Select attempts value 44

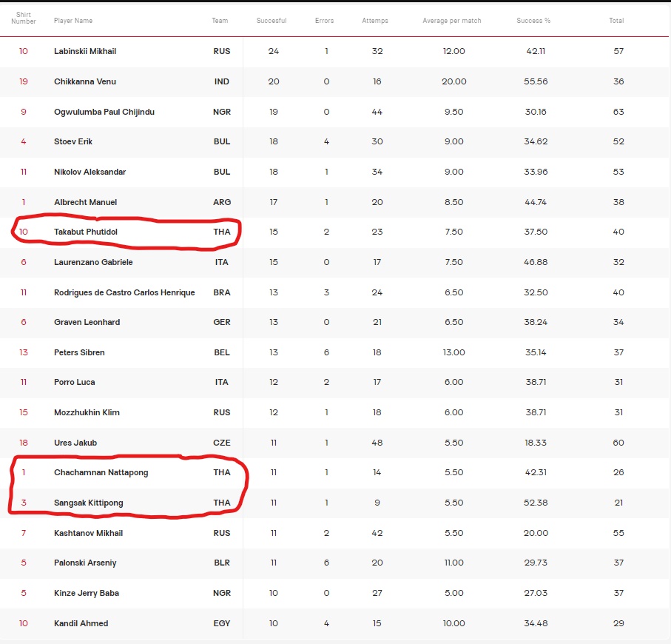point(377,112)
